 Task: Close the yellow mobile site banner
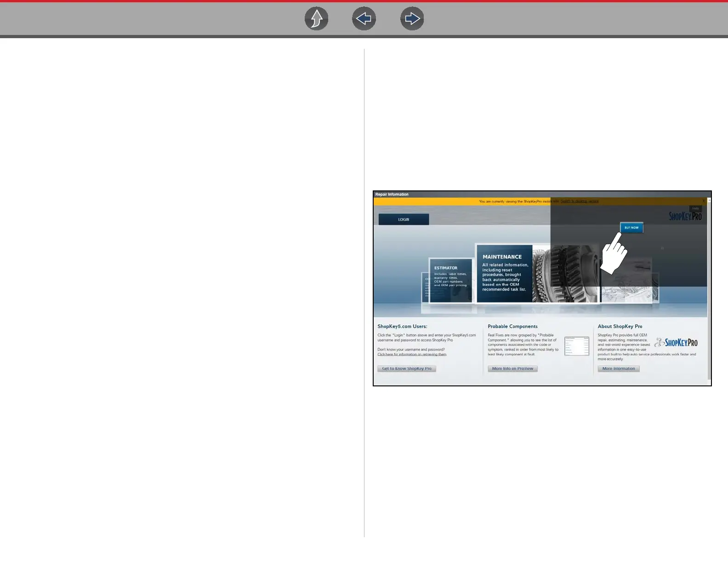click(703, 201)
